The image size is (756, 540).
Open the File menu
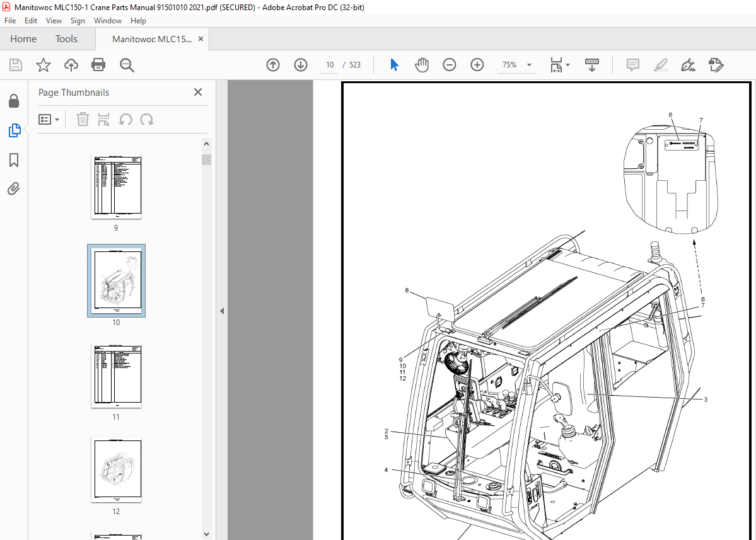click(10, 21)
